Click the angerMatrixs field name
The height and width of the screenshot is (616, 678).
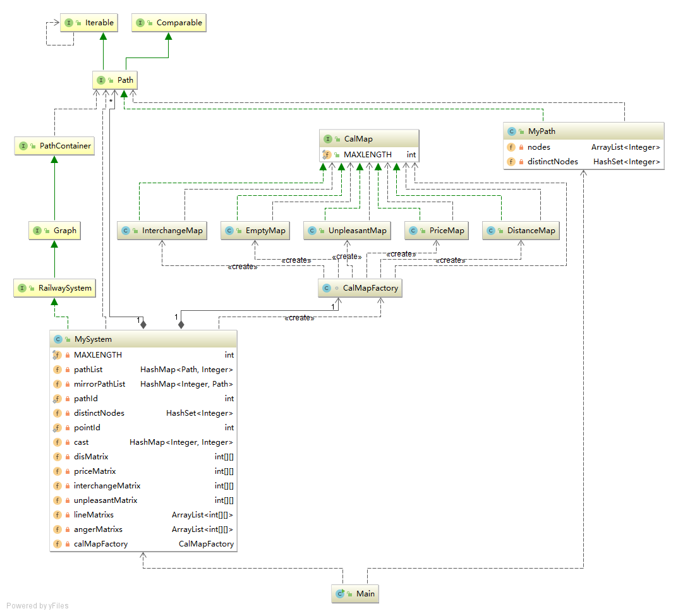click(x=98, y=529)
